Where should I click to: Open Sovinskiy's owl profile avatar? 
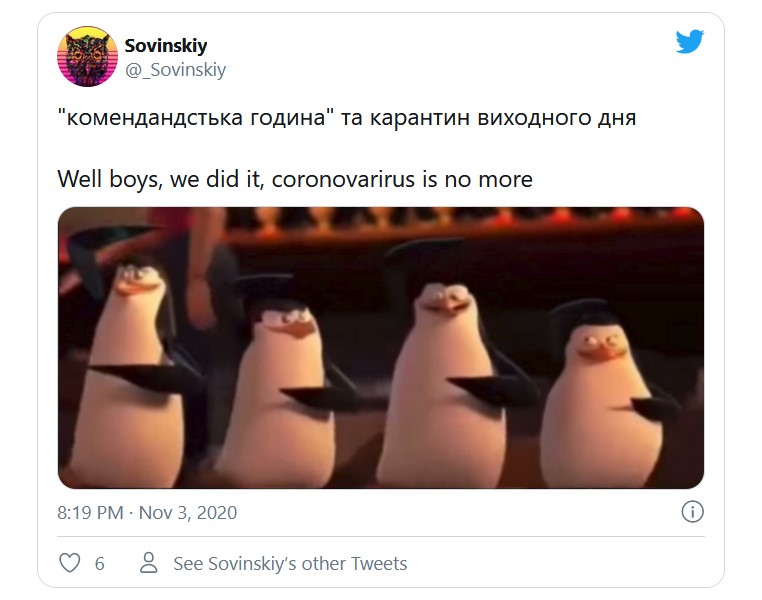coord(87,56)
